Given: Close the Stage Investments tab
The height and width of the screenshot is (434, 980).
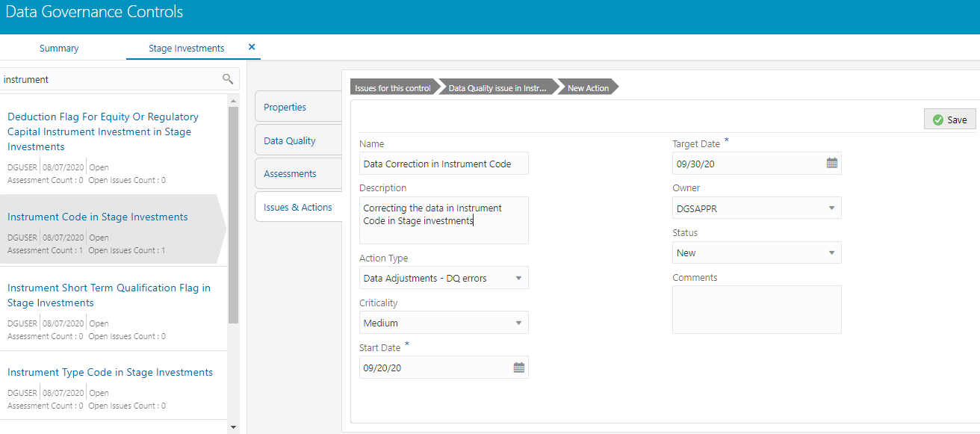Looking at the screenshot, I should [x=252, y=47].
